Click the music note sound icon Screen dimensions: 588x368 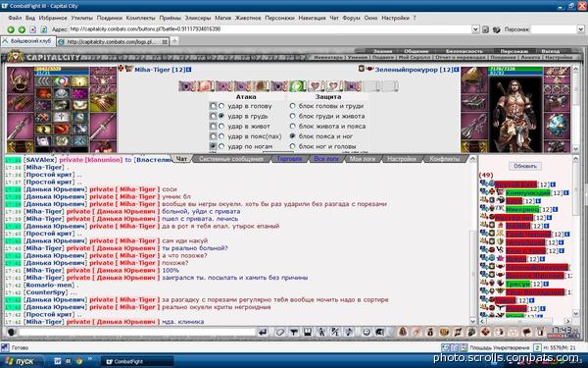(x=349, y=332)
